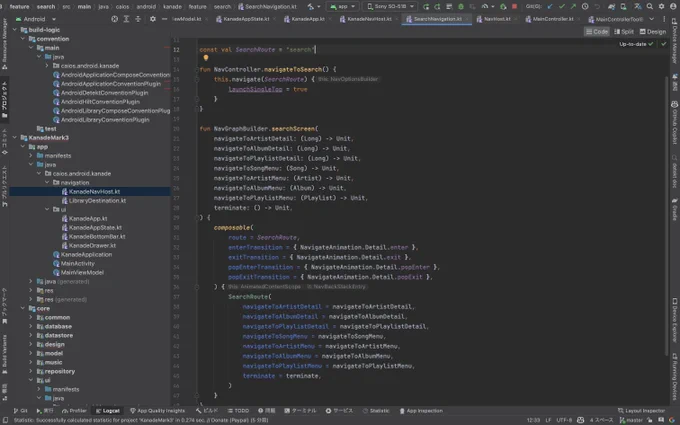Viewport: 680px width, 425px height.
Task: Click the UTF-8 encoding in status bar
Action: [564, 420]
